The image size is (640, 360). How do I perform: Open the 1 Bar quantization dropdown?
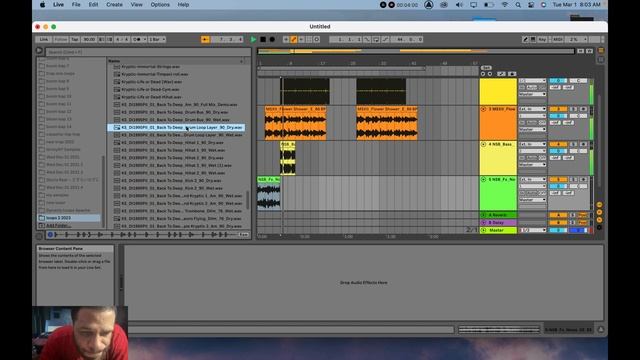[x=157, y=40]
